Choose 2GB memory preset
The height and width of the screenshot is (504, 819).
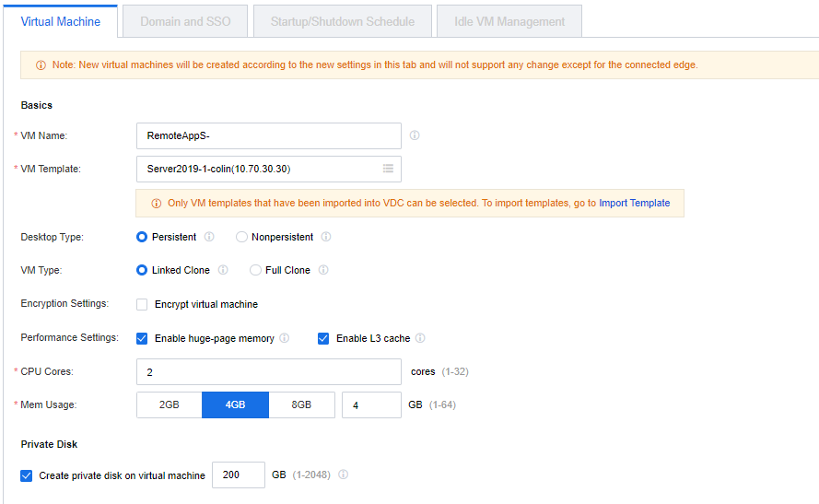[x=170, y=404]
